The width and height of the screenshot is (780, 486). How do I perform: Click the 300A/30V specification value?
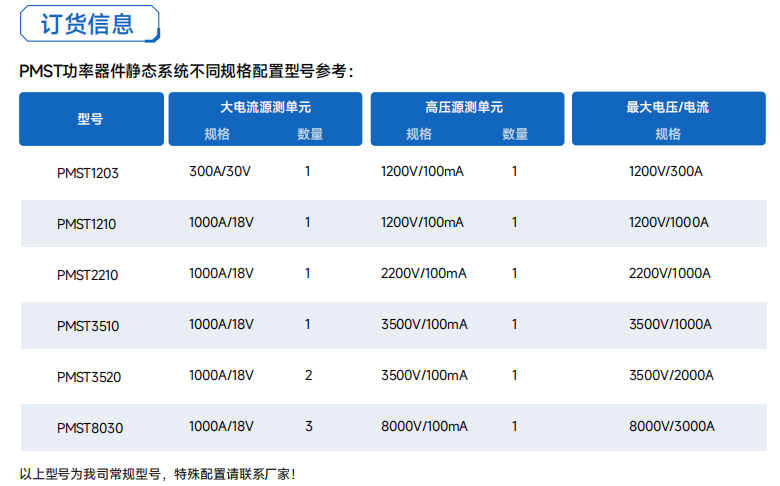220,171
